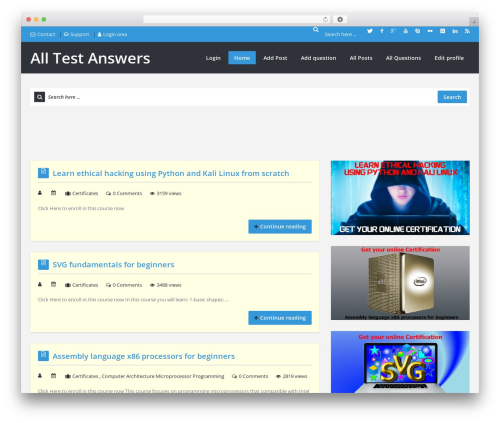Open the Google Plus social icon
The width and height of the screenshot is (500, 423).
(x=393, y=31)
